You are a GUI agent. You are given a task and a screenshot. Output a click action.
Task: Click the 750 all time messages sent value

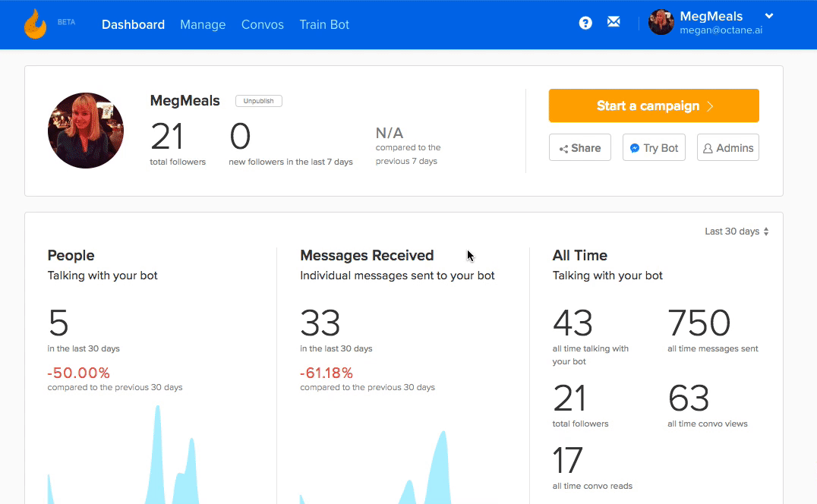point(699,323)
